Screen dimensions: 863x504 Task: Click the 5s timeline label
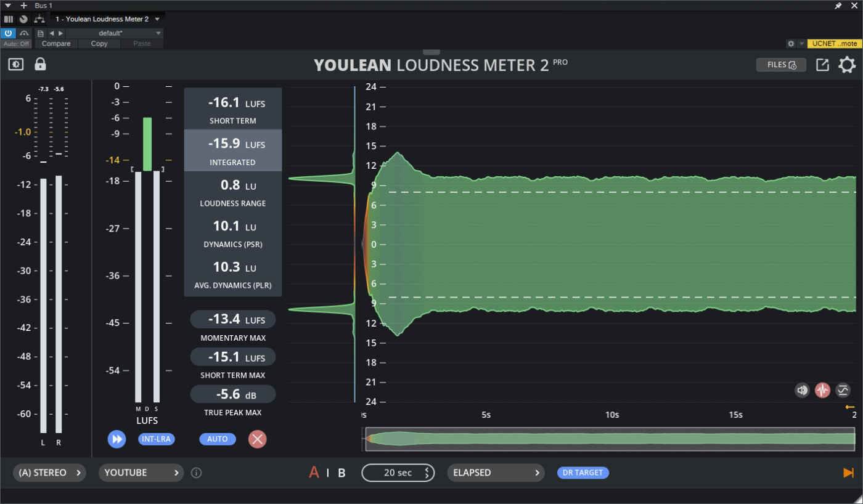[x=486, y=415]
